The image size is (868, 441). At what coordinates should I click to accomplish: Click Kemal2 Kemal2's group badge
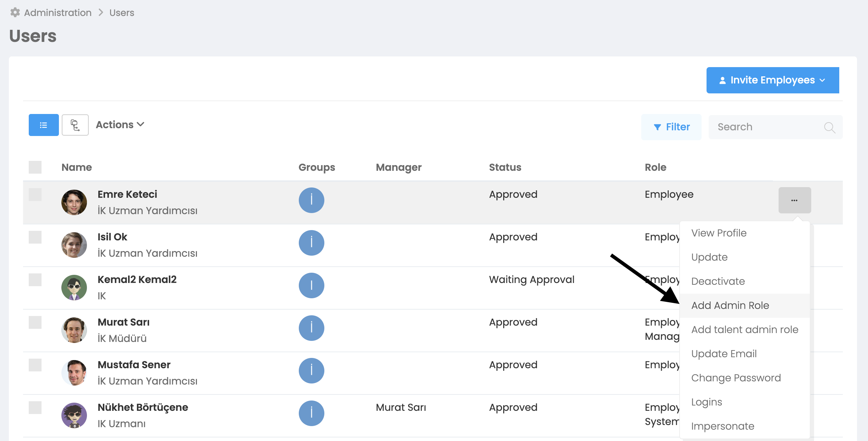coord(311,285)
